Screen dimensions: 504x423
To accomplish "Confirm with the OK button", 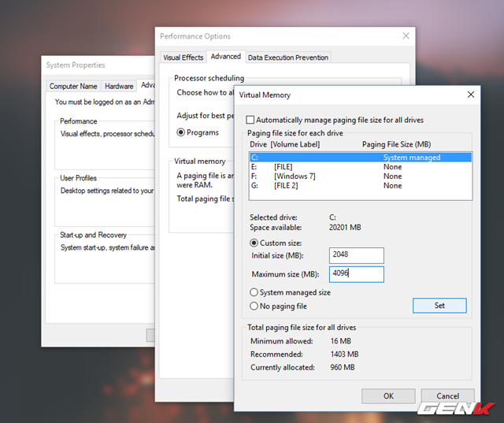I will pyautogui.click(x=388, y=396).
